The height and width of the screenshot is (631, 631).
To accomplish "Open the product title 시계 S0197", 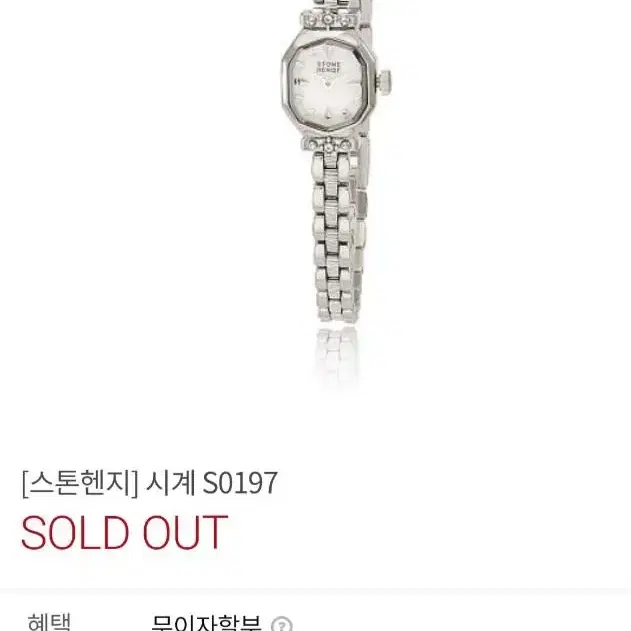I will (x=212, y=482).
